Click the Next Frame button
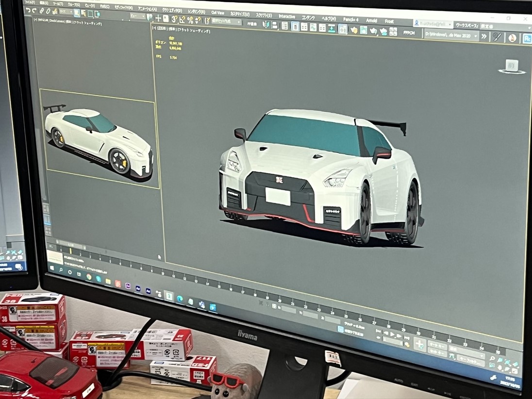 click(399, 335)
